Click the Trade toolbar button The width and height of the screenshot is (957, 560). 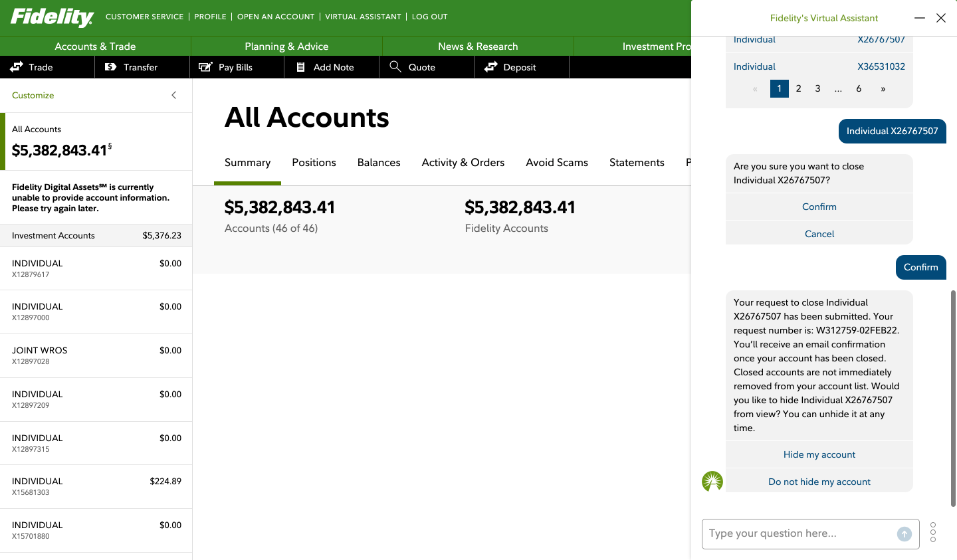[x=47, y=67]
